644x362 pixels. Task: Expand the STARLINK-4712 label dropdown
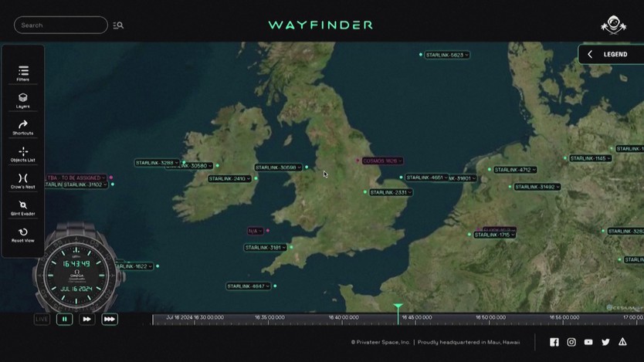click(x=534, y=170)
